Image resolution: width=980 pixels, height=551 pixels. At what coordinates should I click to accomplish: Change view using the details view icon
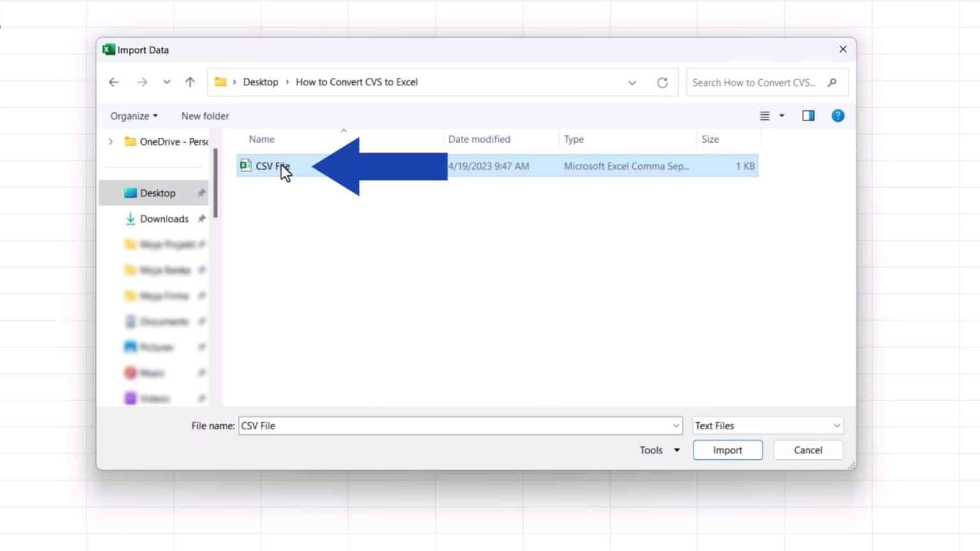click(764, 115)
